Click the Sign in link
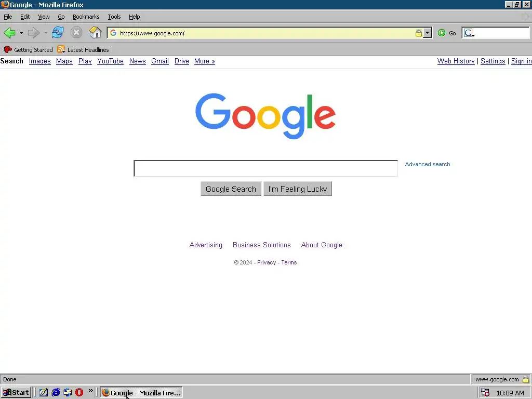The image size is (532, 399). pos(522,61)
